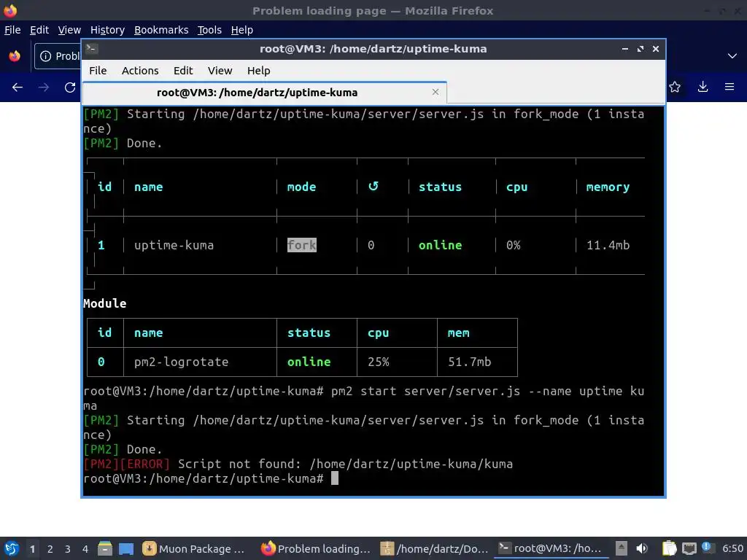Expand the Firefox list all tabs chevron
Viewport: 747px width, 560px height.
(x=732, y=55)
